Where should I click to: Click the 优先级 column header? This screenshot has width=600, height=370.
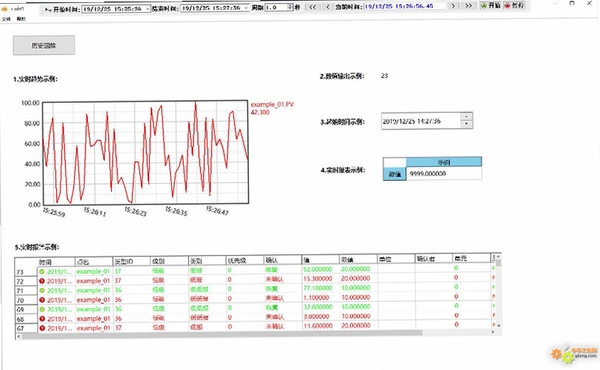[245, 260]
